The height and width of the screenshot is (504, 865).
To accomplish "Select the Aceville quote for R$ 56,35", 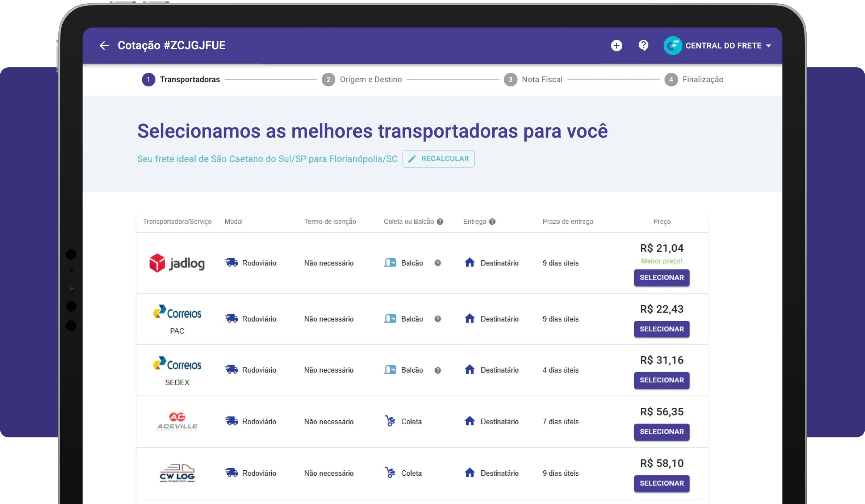I will [661, 432].
